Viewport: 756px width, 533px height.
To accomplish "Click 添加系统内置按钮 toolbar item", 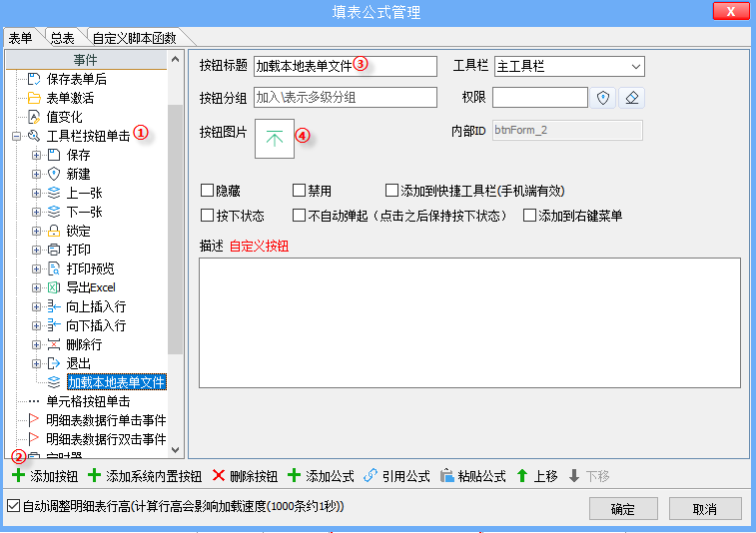I will point(145,476).
